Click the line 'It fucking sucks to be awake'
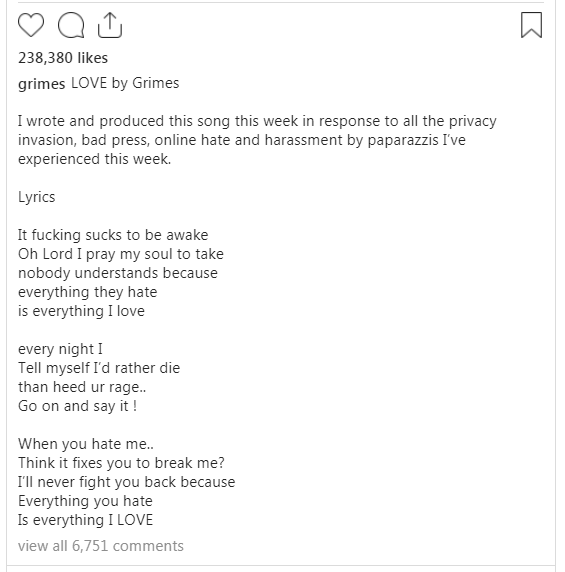The image size is (565, 572). [x=113, y=235]
